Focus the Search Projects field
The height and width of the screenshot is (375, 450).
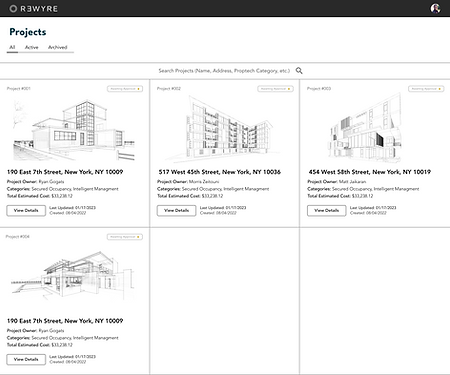224,71
